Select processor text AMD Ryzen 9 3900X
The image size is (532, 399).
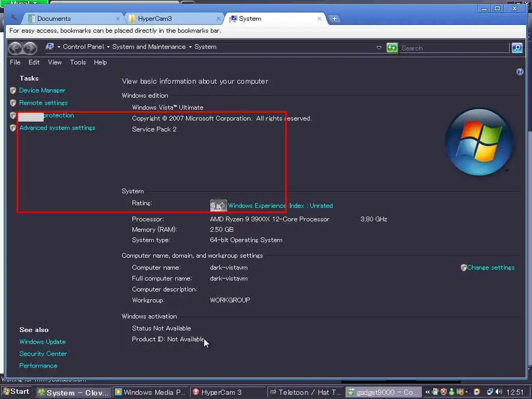pyautogui.click(x=270, y=219)
